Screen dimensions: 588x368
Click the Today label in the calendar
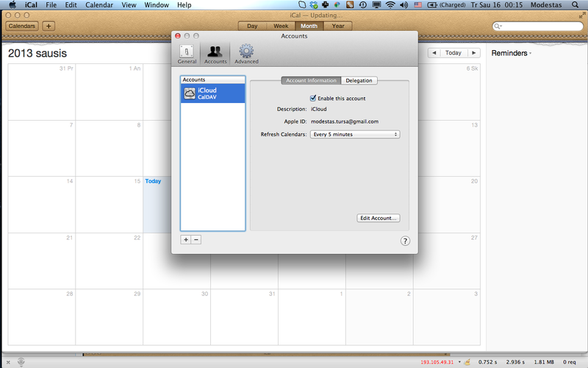coord(153,181)
